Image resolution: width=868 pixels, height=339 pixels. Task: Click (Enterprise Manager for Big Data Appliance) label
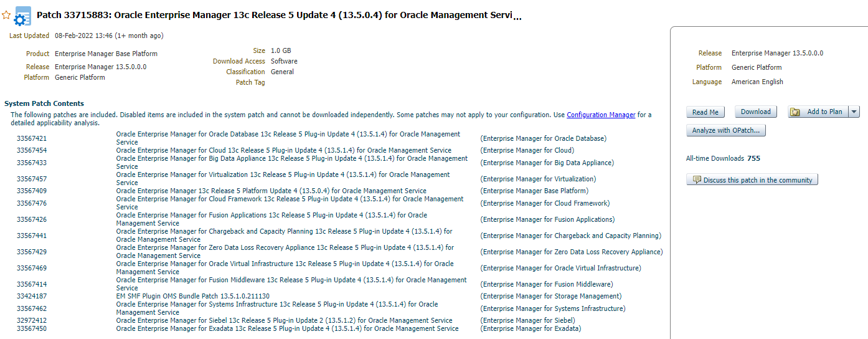[547, 163]
